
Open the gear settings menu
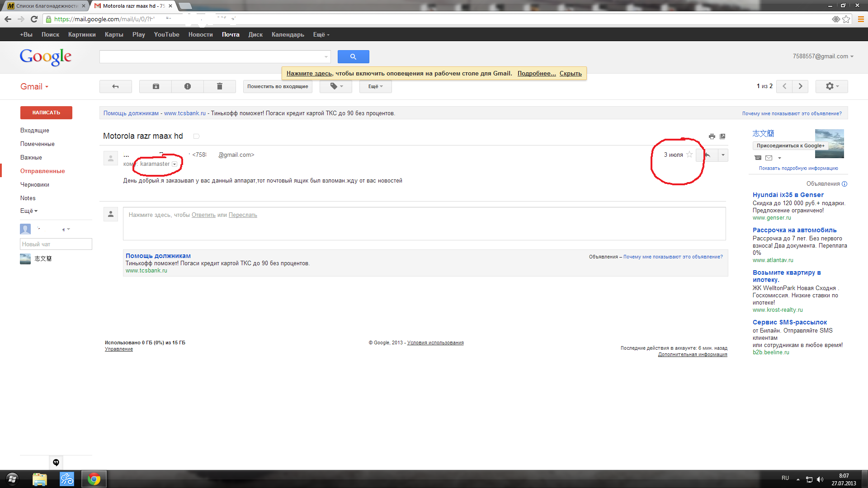[x=832, y=86]
